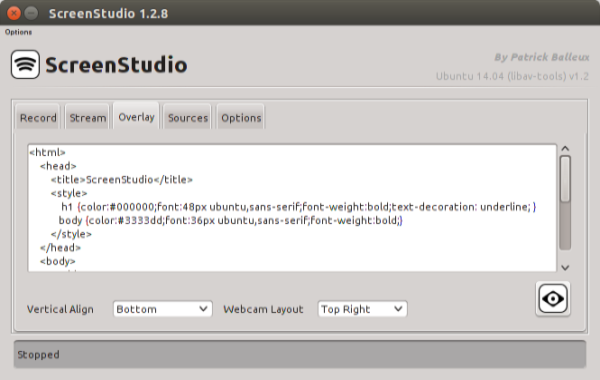Screen dimensions: 600x380
Task: Switch to the Sources tab
Action: [x=188, y=117]
